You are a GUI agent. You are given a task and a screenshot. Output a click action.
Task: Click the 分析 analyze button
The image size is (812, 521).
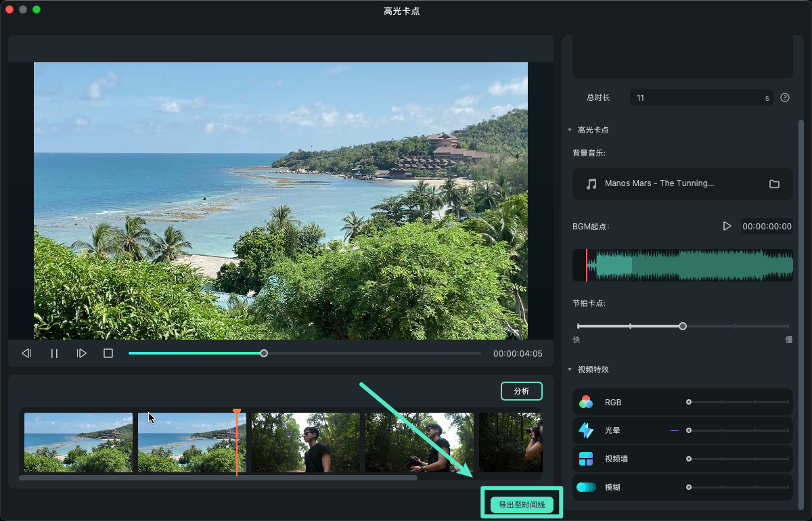(x=521, y=391)
